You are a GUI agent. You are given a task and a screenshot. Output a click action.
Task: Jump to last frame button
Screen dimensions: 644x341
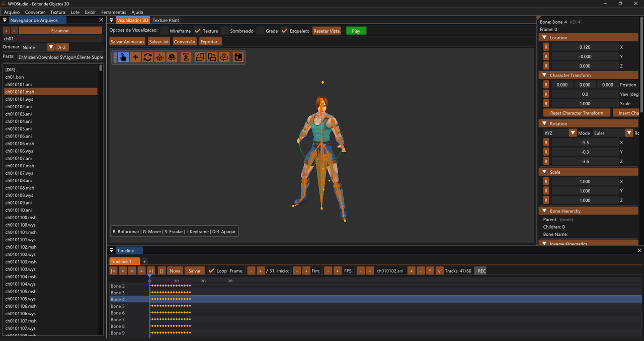[x=150, y=271]
